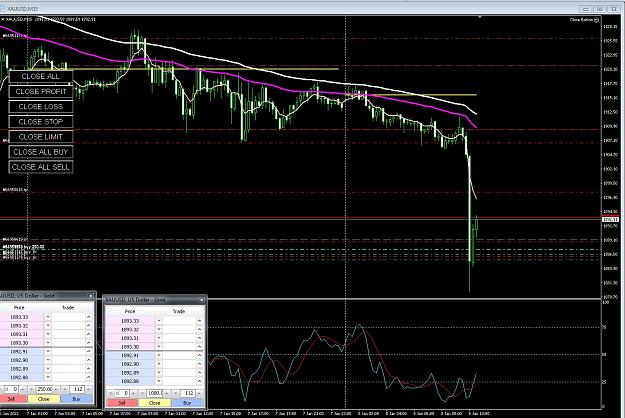Click up arrow at 1892.88 in 1000-volume panel
The image size is (625, 418).
coord(199,381)
